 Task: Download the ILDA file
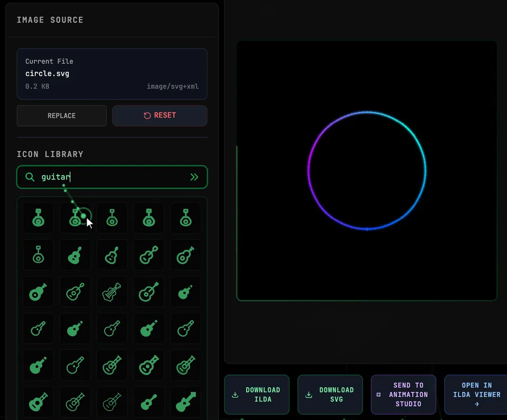pos(257,395)
